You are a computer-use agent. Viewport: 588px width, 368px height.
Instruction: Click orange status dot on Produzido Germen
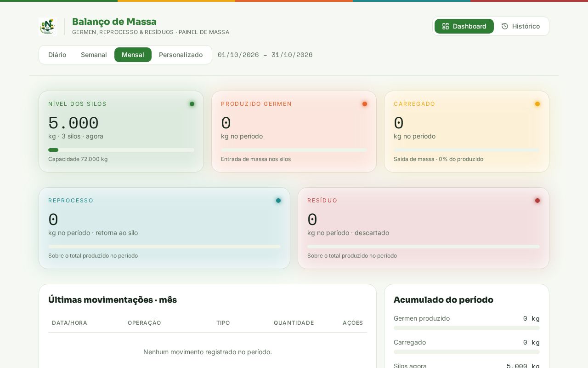click(x=365, y=104)
